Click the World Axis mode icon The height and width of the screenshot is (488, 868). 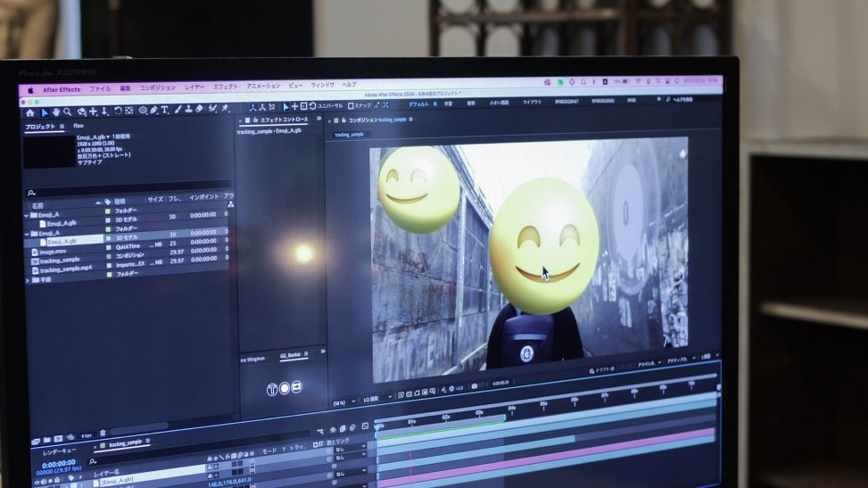pyautogui.click(x=262, y=107)
